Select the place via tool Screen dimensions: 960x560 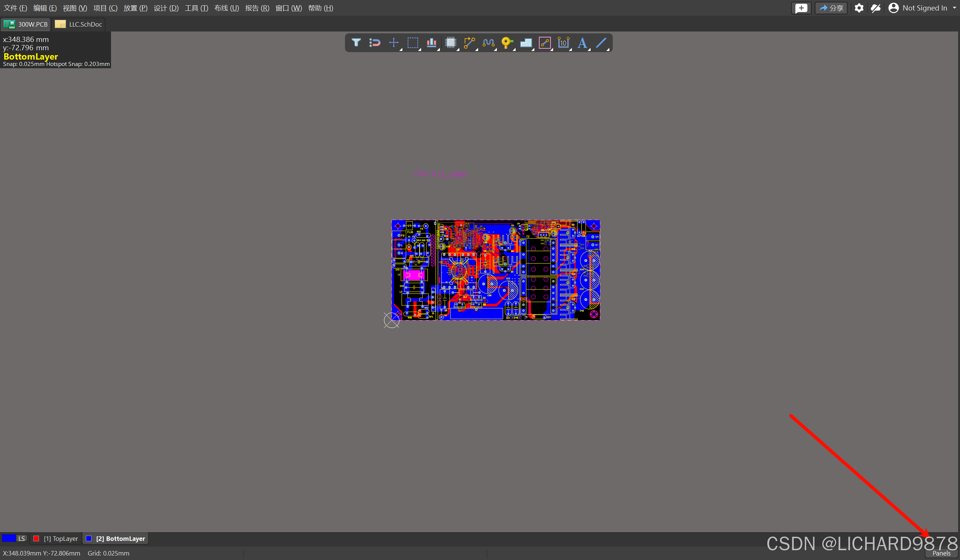507,43
